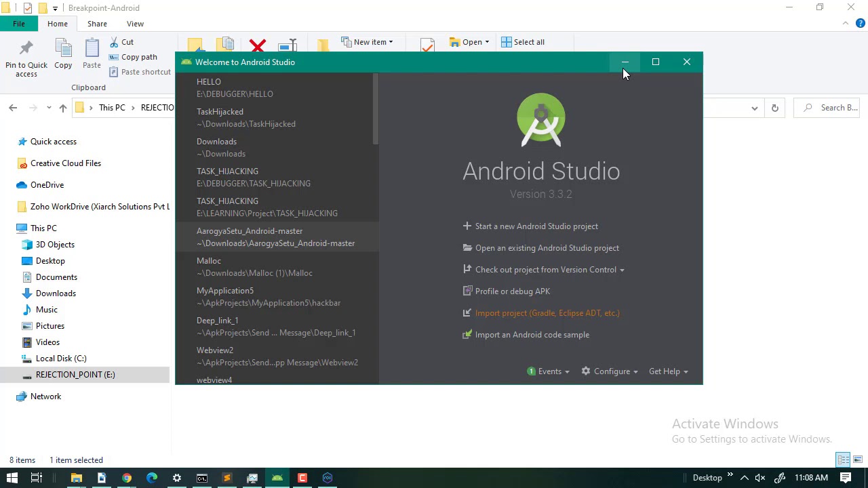Collapse the File Explorer ribbon chevron
868x488 pixels.
[x=845, y=24]
